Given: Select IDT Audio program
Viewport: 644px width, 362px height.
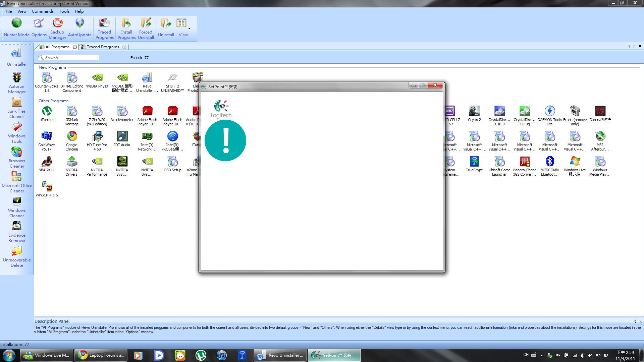Looking at the screenshot, I should coord(122,139).
